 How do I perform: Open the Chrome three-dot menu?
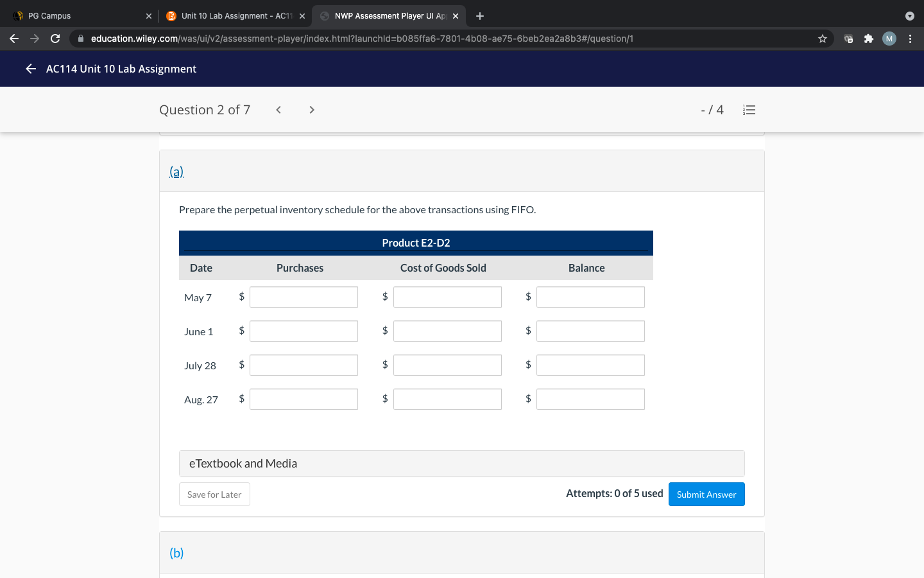[910, 39]
